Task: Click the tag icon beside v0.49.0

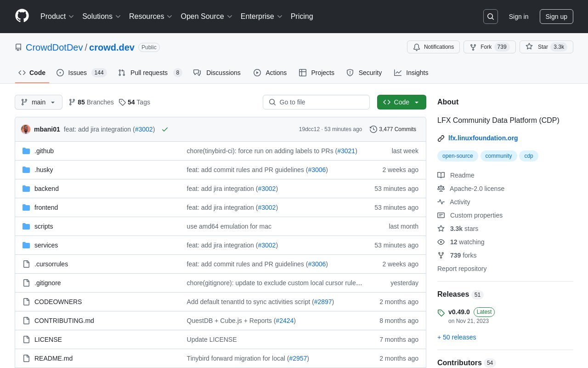Action: (x=441, y=313)
